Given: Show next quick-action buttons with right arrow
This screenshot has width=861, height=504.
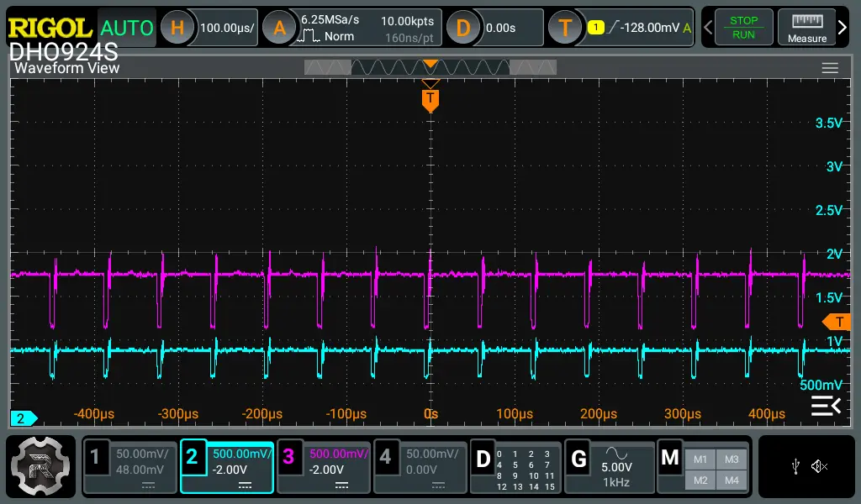Looking at the screenshot, I should 843,27.
